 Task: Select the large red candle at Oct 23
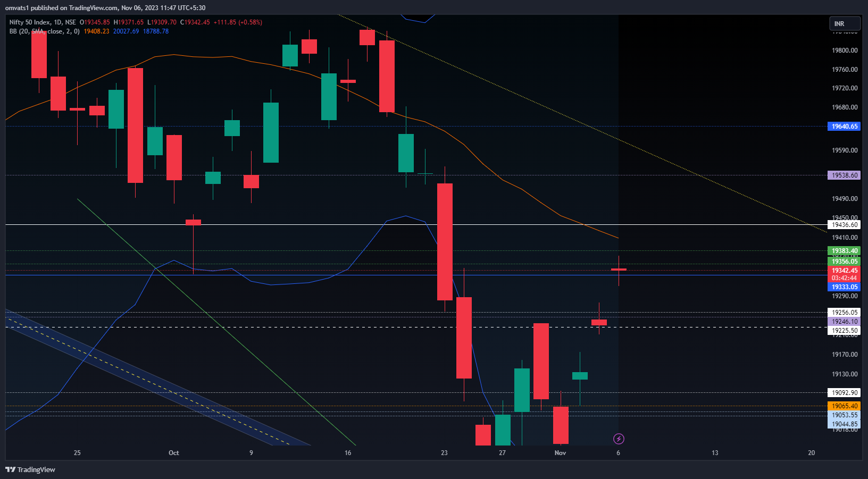pyautogui.click(x=445, y=242)
